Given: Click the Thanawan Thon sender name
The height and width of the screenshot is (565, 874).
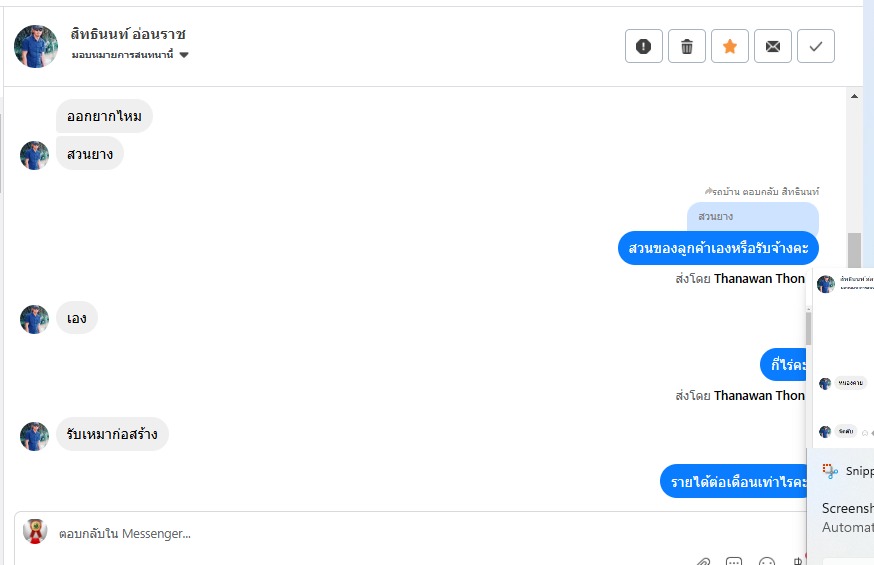Looking at the screenshot, I should (759, 279).
